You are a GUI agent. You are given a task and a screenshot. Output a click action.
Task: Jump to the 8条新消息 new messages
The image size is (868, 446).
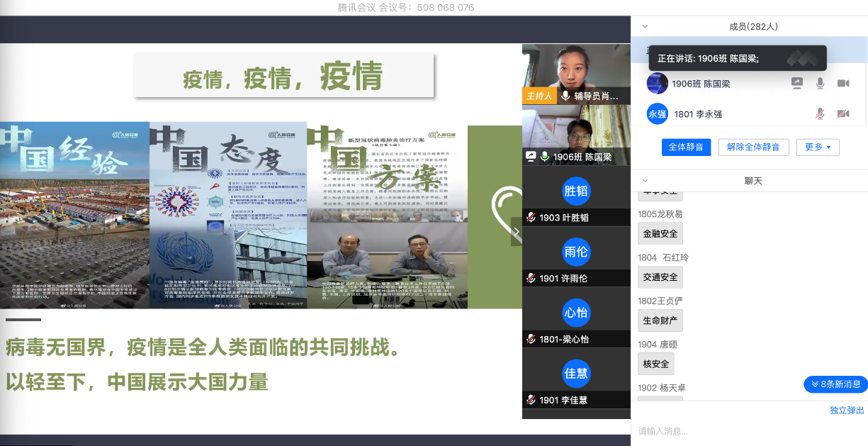(835, 384)
